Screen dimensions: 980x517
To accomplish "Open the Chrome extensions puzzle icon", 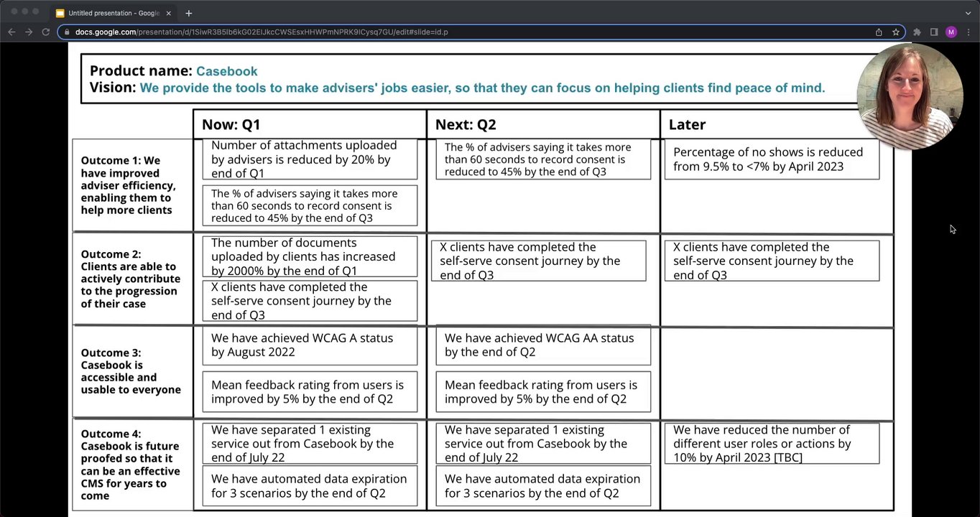I will [917, 32].
